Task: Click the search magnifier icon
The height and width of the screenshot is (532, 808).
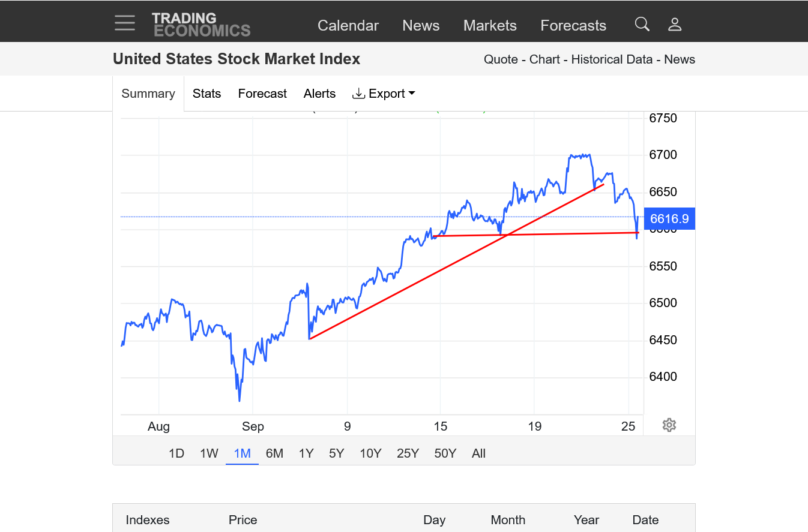Action: 642,25
